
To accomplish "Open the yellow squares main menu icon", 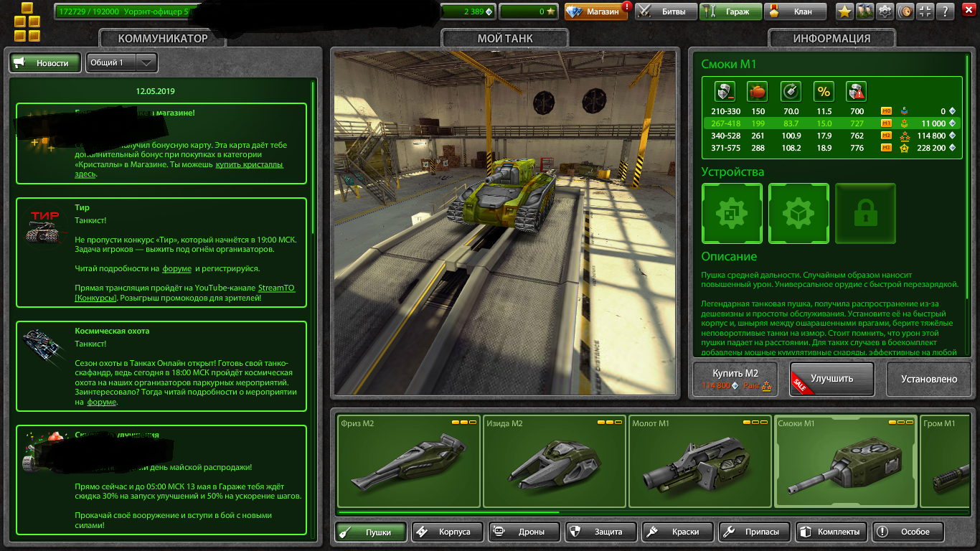I will point(27,22).
